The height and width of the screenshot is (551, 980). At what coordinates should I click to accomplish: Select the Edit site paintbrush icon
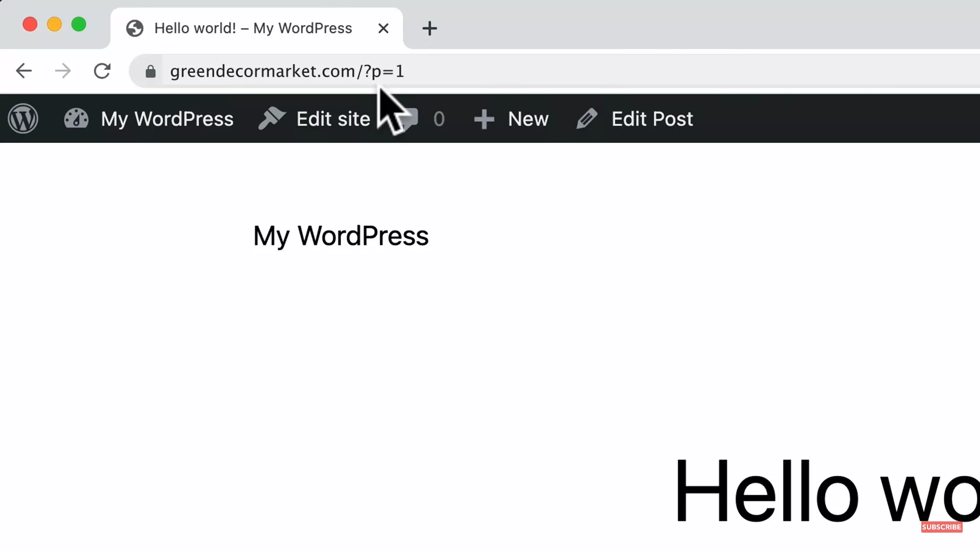pyautogui.click(x=272, y=118)
